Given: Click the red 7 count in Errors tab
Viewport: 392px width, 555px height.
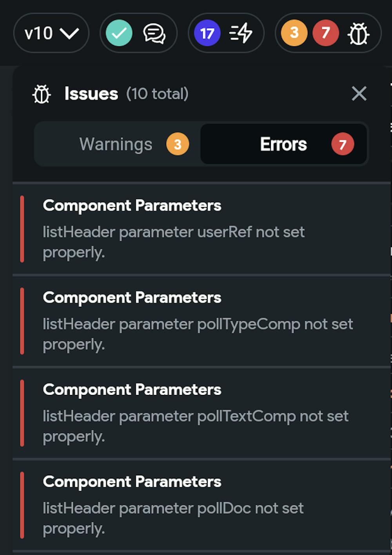Looking at the screenshot, I should coord(343,144).
